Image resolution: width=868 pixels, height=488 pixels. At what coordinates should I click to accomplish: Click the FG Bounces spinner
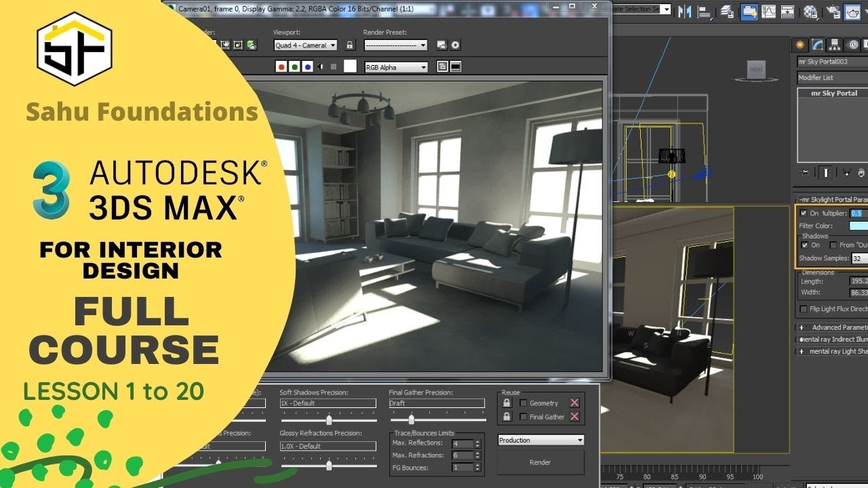[x=477, y=468]
